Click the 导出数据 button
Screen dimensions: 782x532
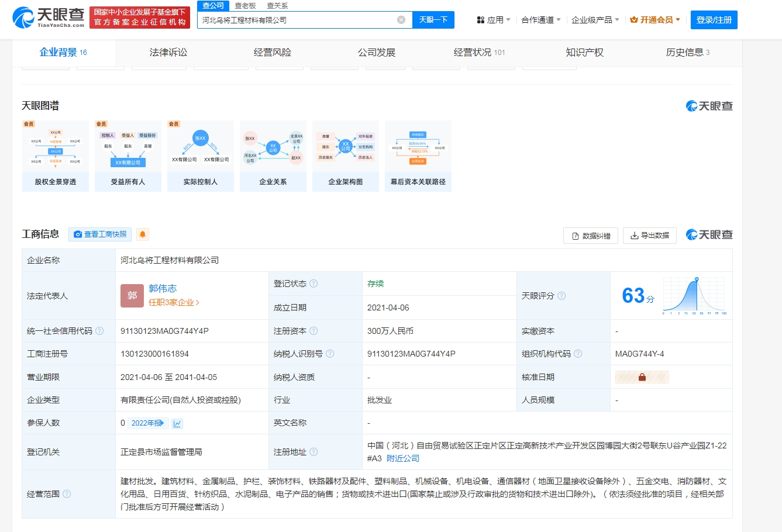[650, 236]
